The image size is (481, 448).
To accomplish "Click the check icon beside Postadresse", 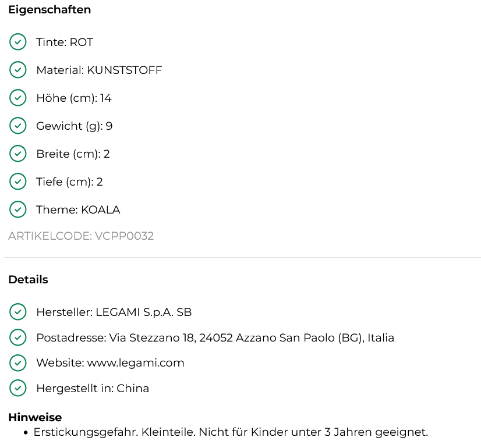I will point(18,337).
